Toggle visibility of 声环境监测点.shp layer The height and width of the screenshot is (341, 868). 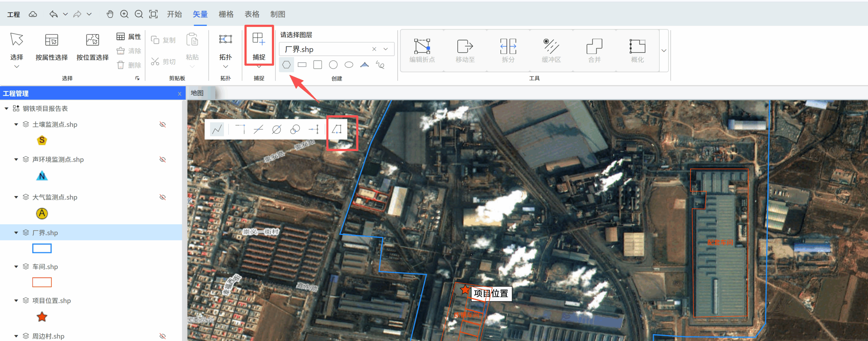click(x=163, y=159)
